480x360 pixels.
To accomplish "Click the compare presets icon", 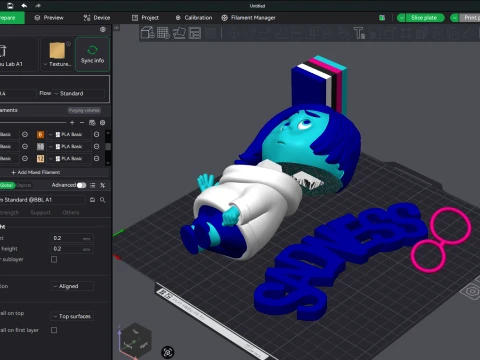I will point(103,185).
